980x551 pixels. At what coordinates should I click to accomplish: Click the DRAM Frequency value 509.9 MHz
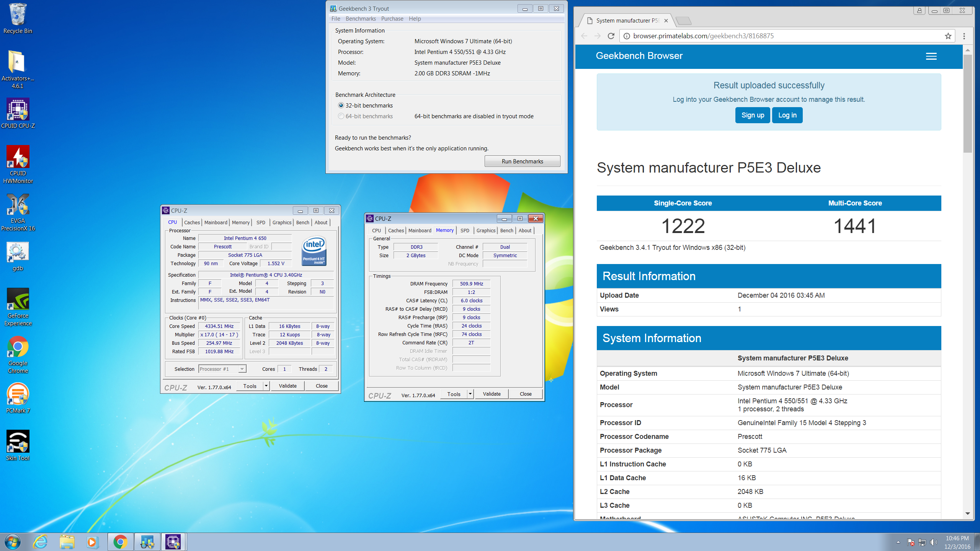471,284
